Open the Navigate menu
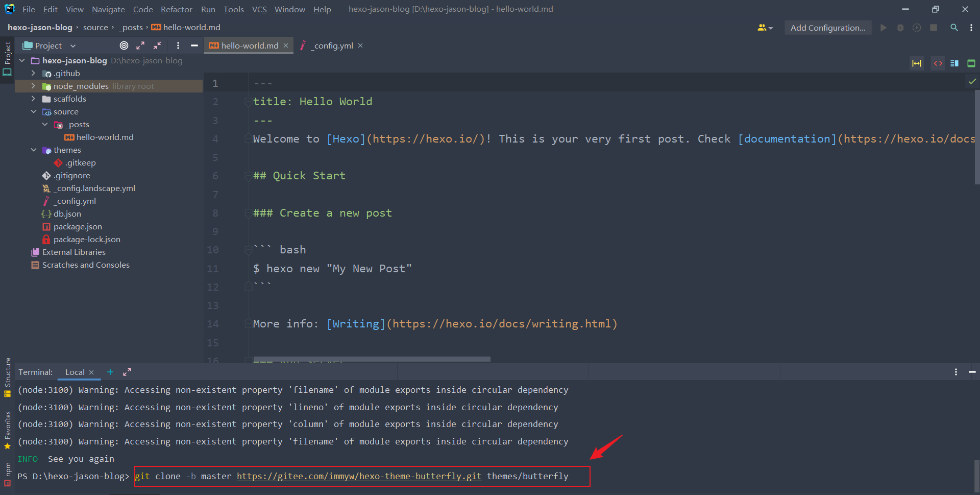Screen dimensions: 980x495 coord(108,9)
